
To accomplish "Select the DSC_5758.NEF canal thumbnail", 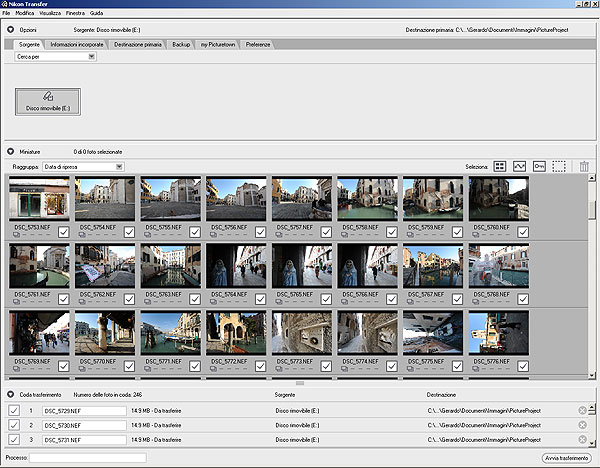I will [367, 199].
